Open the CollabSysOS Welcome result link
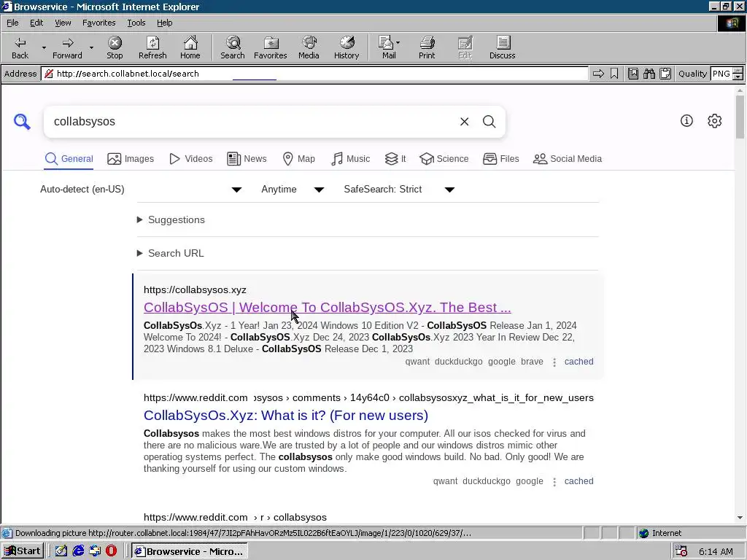 328,308
